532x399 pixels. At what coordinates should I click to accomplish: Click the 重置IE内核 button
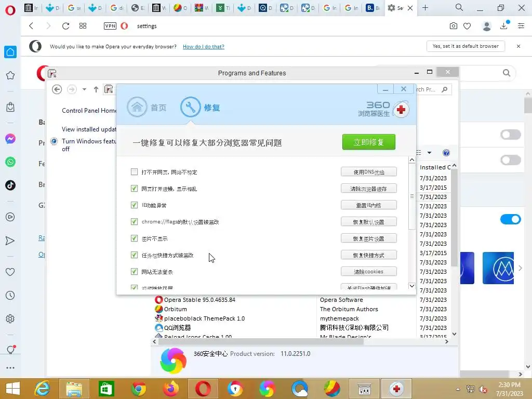[x=369, y=205]
